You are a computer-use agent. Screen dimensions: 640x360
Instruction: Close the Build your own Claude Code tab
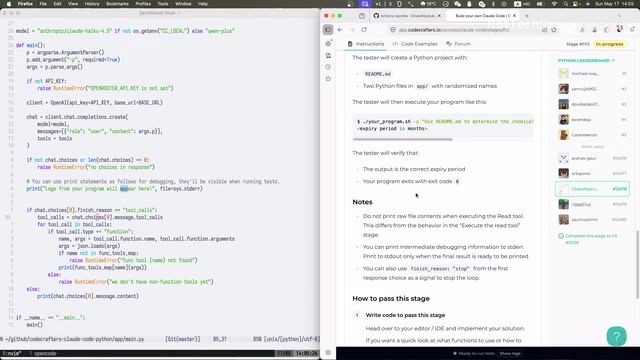pos(514,16)
